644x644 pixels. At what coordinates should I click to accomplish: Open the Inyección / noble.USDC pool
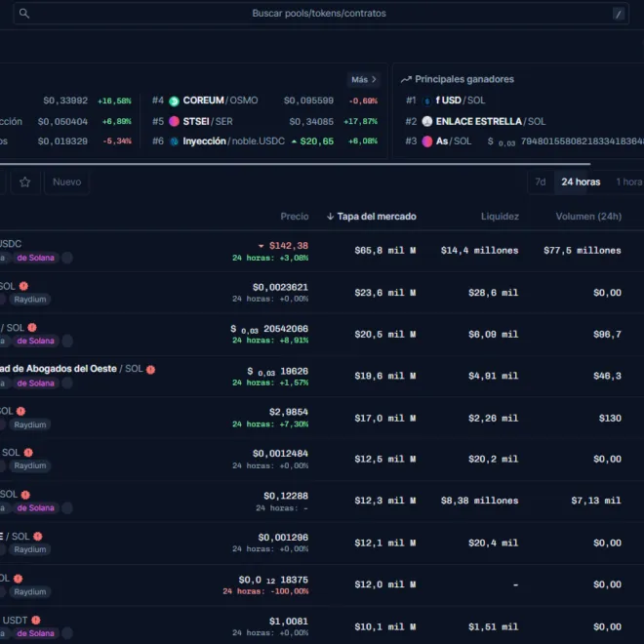point(233,141)
